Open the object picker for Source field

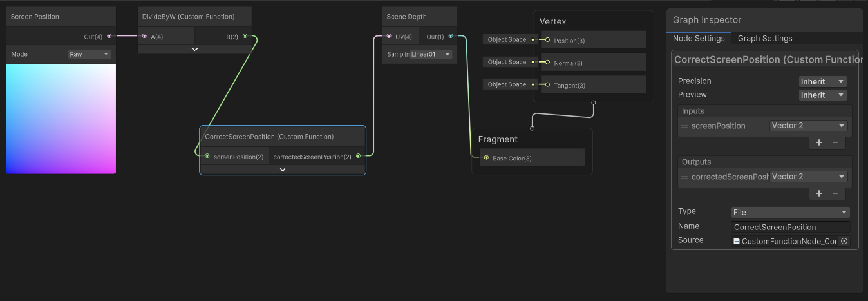(x=844, y=241)
